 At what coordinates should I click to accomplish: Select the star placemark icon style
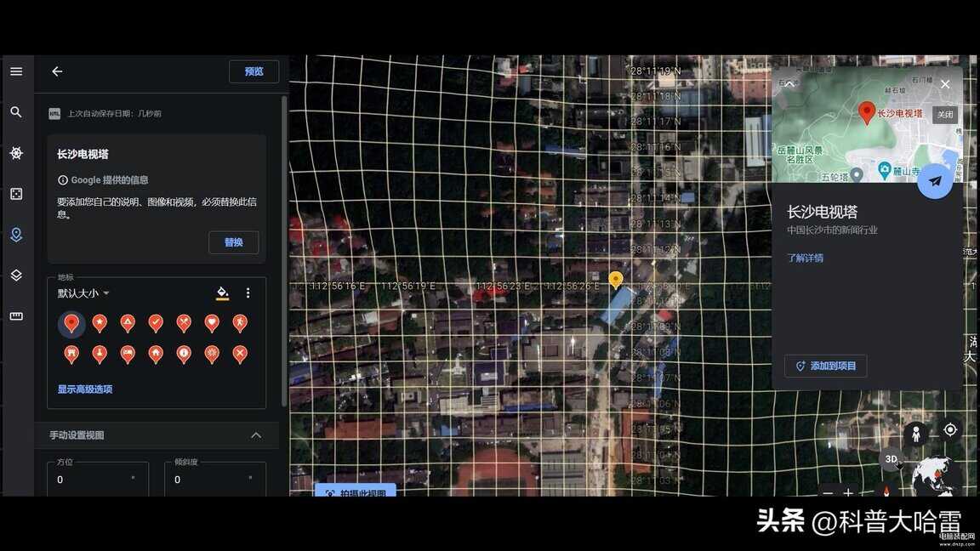(100, 323)
